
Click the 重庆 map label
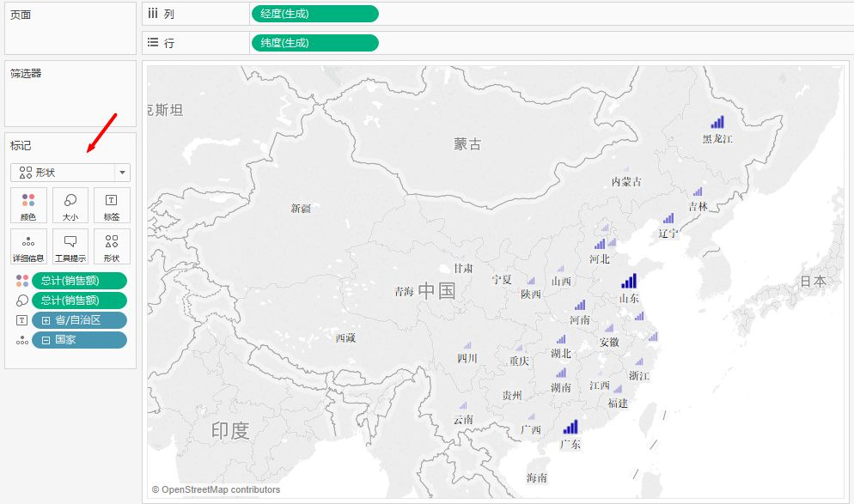click(519, 361)
